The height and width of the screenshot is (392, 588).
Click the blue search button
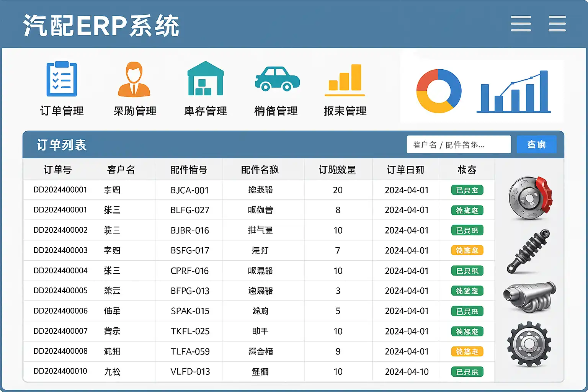[x=536, y=145]
